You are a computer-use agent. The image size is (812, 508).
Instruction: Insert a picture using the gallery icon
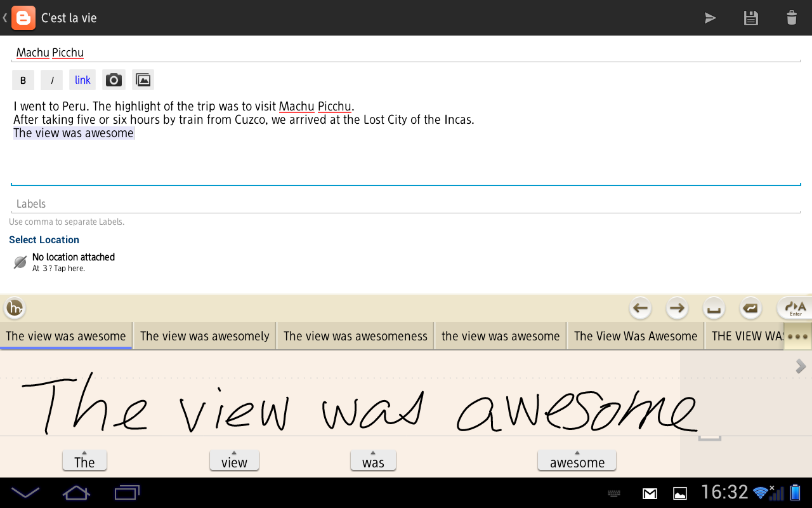tap(143, 79)
